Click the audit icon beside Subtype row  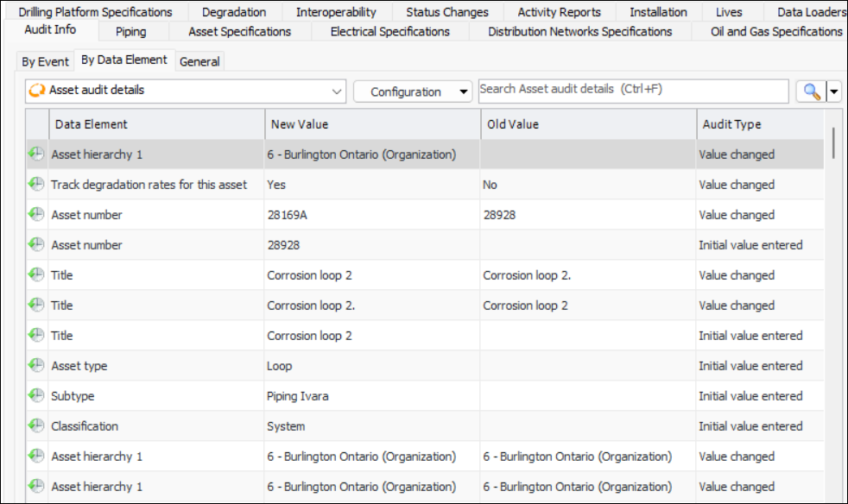36,395
